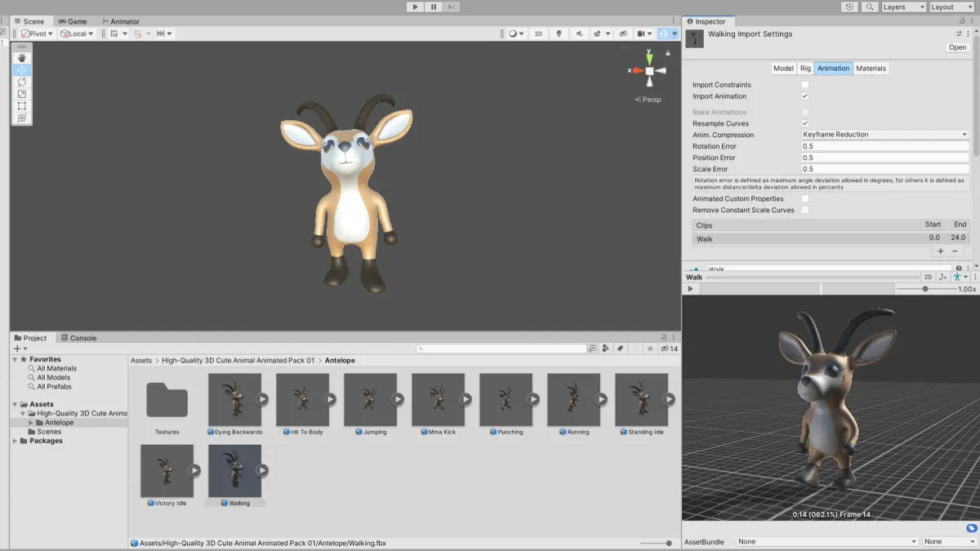Click the Step frame button
The image size is (980, 551).
coord(452,7)
